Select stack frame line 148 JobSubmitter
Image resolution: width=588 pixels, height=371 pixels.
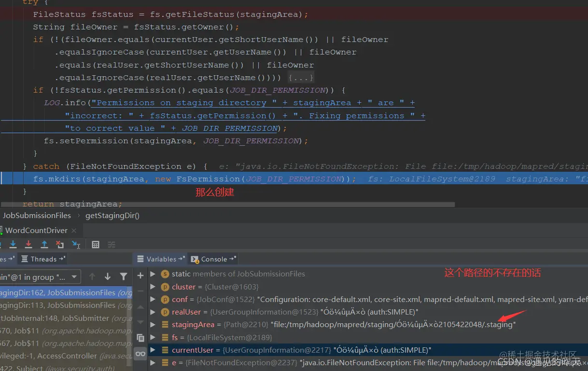coord(66,318)
